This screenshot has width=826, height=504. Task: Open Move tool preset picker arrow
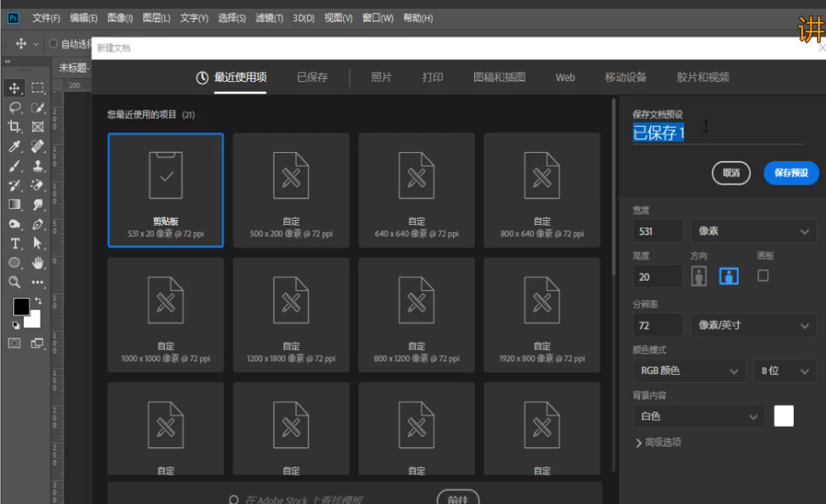(x=36, y=43)
